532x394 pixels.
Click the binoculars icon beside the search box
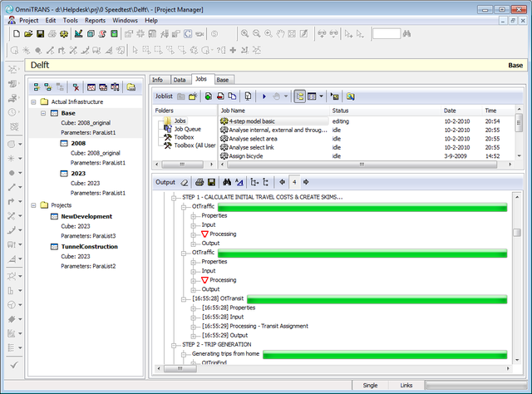[406, 33]
